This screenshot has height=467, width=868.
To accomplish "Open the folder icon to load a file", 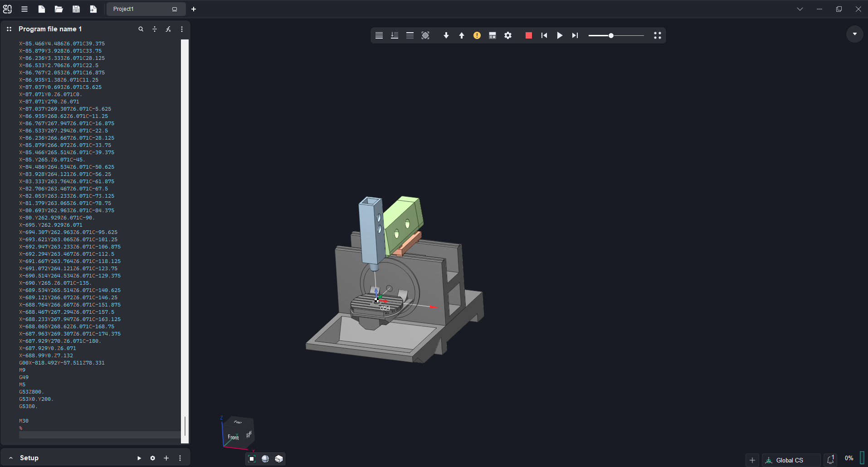I will (x=59, y=9).
